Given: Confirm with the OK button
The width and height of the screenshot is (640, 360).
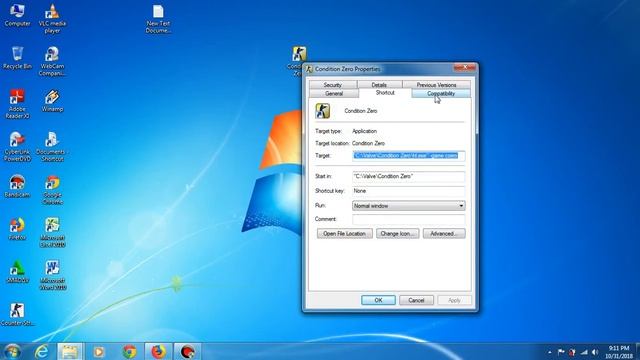Looking at the screenshot, I should pos(378,300).
